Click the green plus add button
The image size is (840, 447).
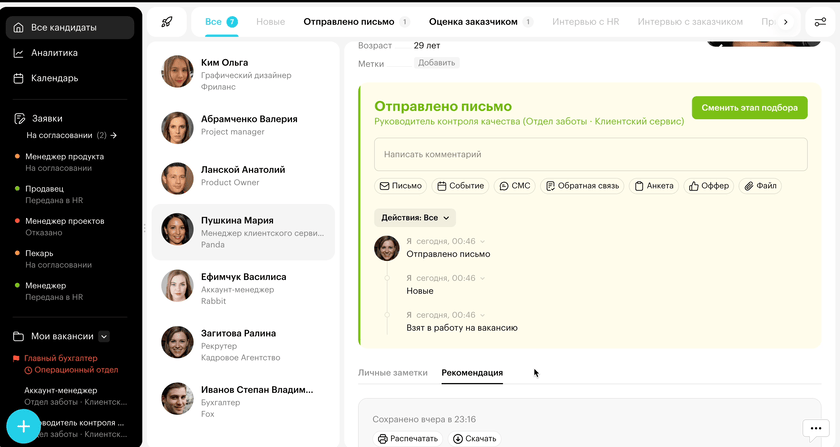pos(23,427)
